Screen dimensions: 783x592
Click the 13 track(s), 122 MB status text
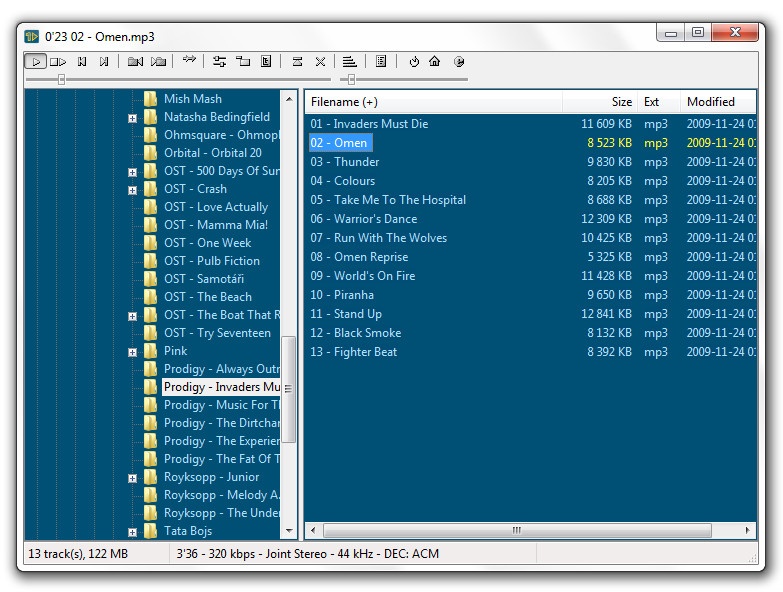coord(78,554)
